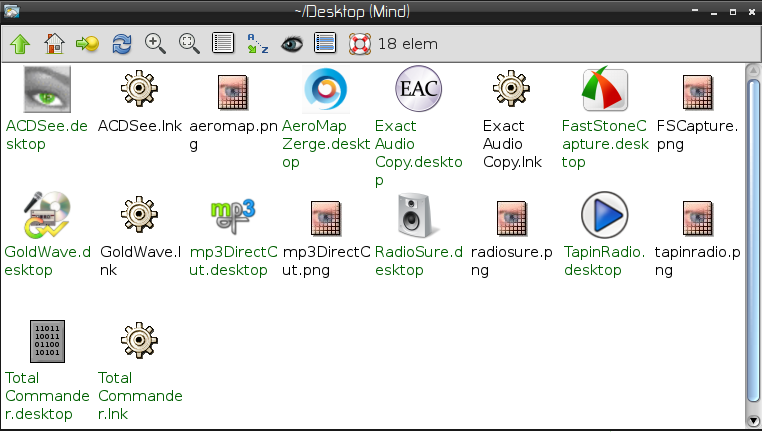The height and width of the screenshot is (432, 762).
Task: Select the Exact Audio Copy.lnk gear icon
Action: click(x=511, y=88)
